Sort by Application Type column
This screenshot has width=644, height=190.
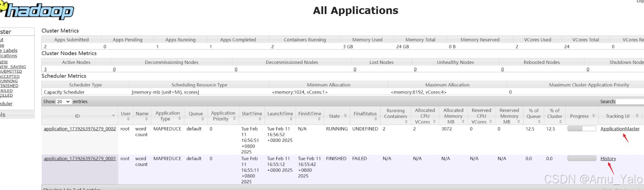pos(168,116)
